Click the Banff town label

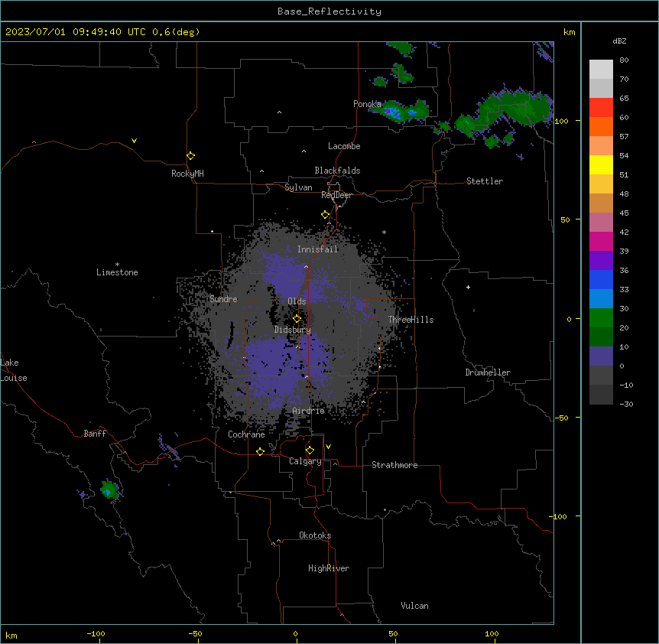click(x=95, y=434)
